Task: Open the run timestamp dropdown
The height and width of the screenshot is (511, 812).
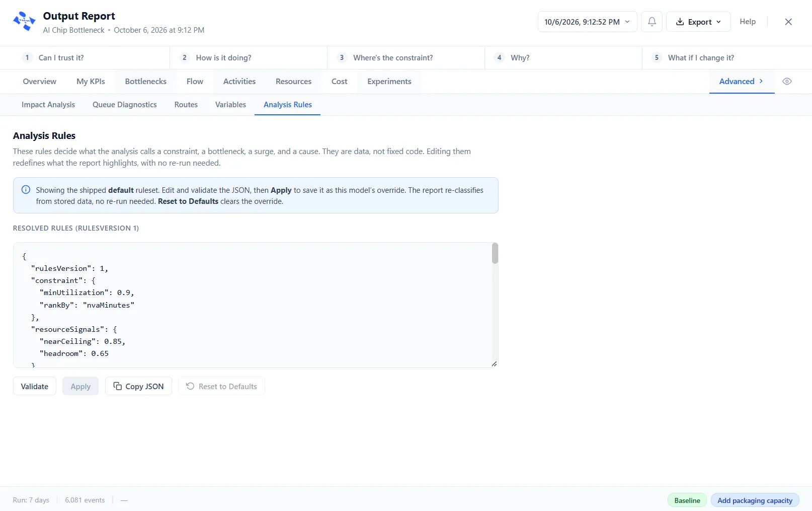Action: point(587,22)
